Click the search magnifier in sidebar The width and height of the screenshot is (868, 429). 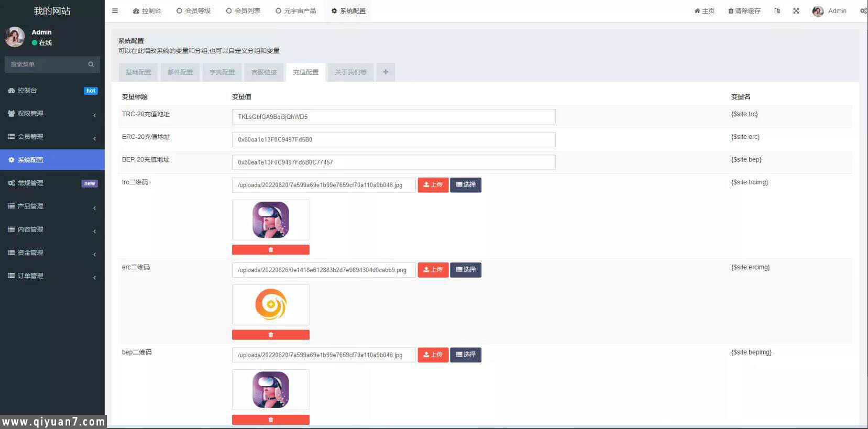point(91,64)
